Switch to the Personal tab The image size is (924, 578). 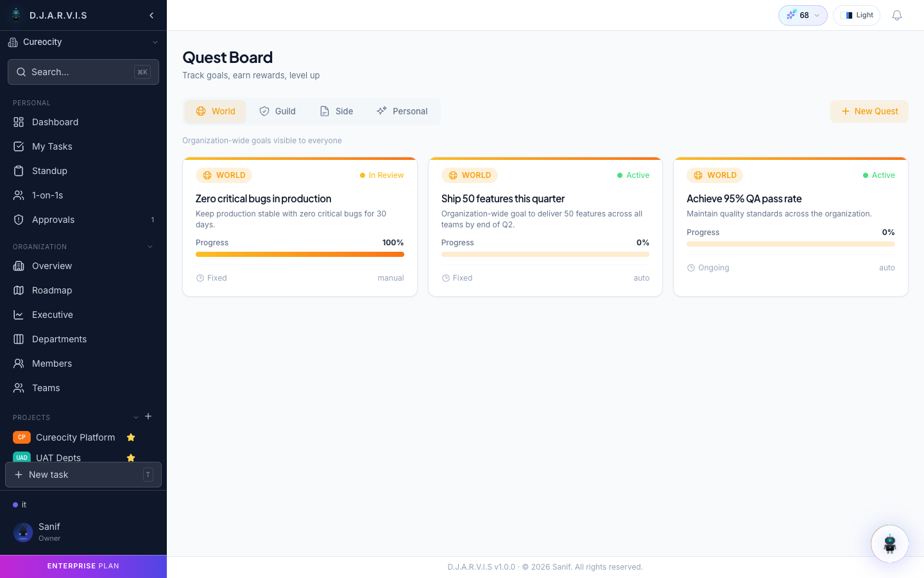[x=402, y=111]
